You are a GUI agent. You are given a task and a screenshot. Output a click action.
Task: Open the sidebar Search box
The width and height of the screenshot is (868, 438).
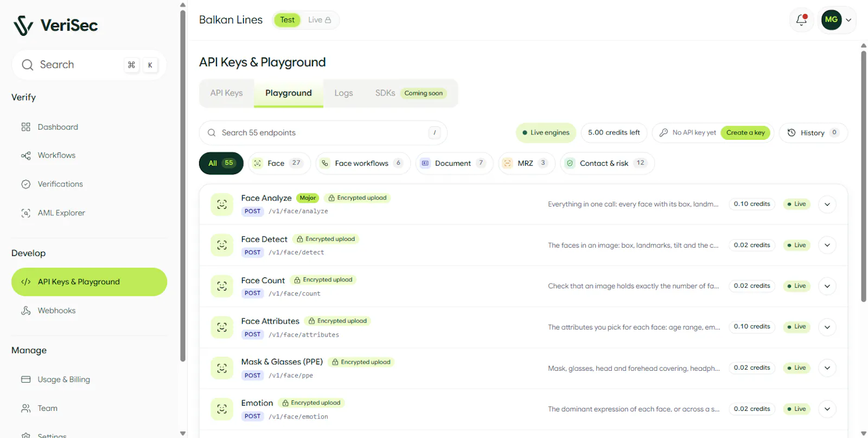[89, 65]
